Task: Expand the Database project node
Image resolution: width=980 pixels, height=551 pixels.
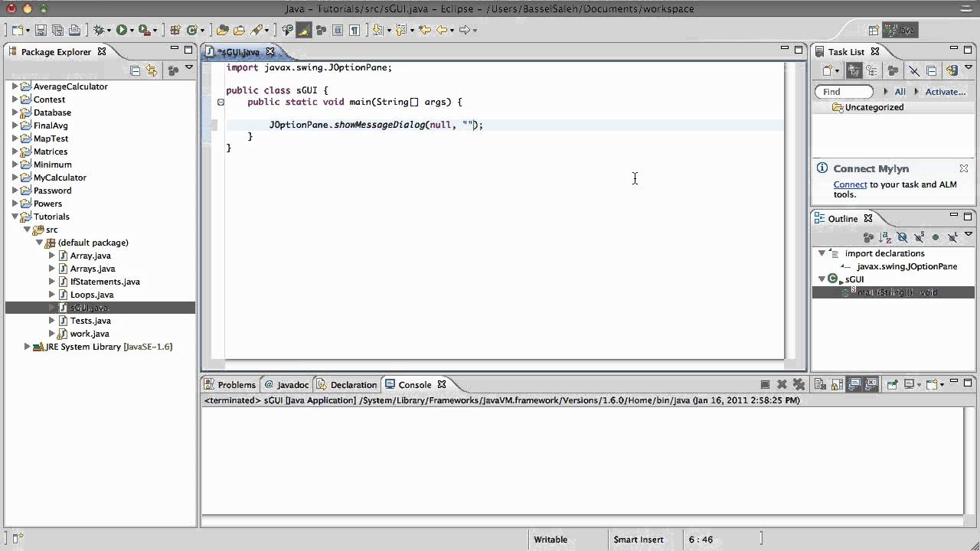Action: (x=15, y=112)
